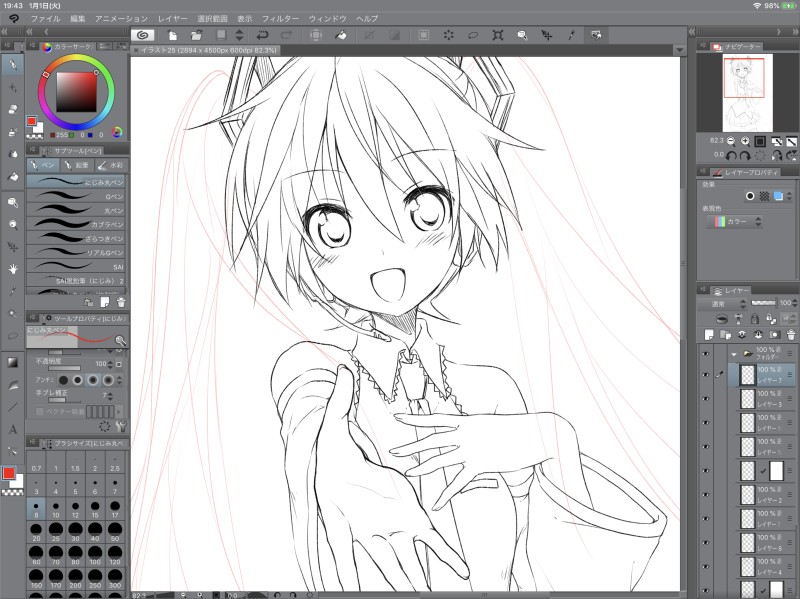Open the ファイル menu
Image resolution: width=800 pixels, height=599 pixels.
[45, 19]
